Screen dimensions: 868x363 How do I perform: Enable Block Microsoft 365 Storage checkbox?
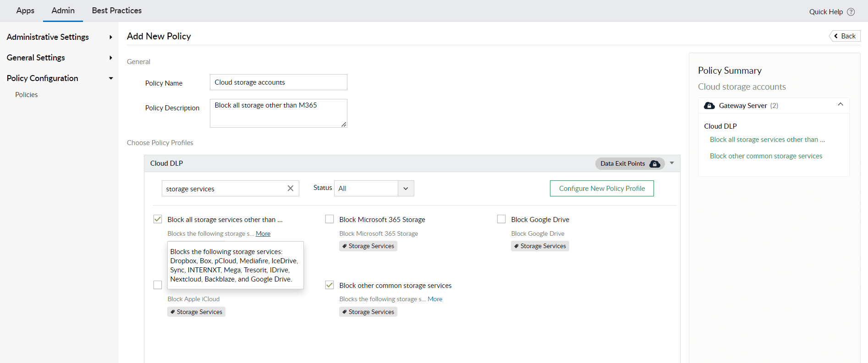(x=330, y=219)
